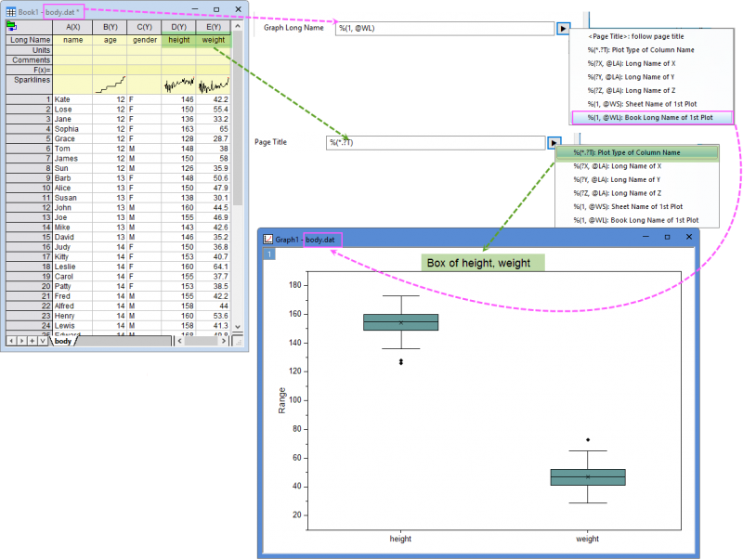This screenshot has width=743, height=560.
Task: Choose highlighted 'Book Long Name of 1st Plot' option
Action: (x=653, y=118)
